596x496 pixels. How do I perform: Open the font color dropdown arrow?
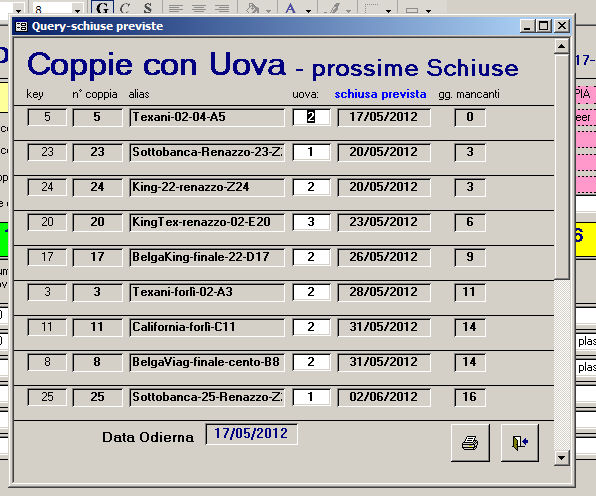click(x=308, y=11)
